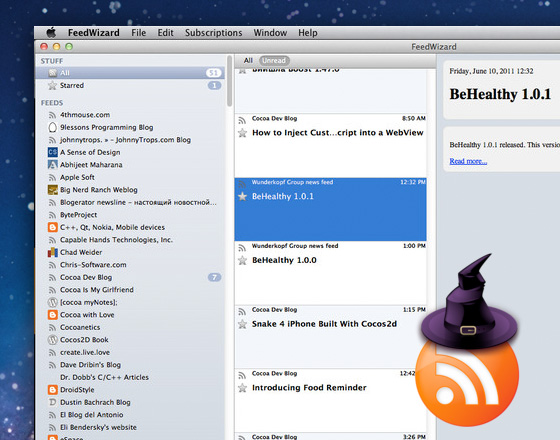Select the create.live.love feed
This screenshot has width=560, height=440.
(x=130, y=352)
